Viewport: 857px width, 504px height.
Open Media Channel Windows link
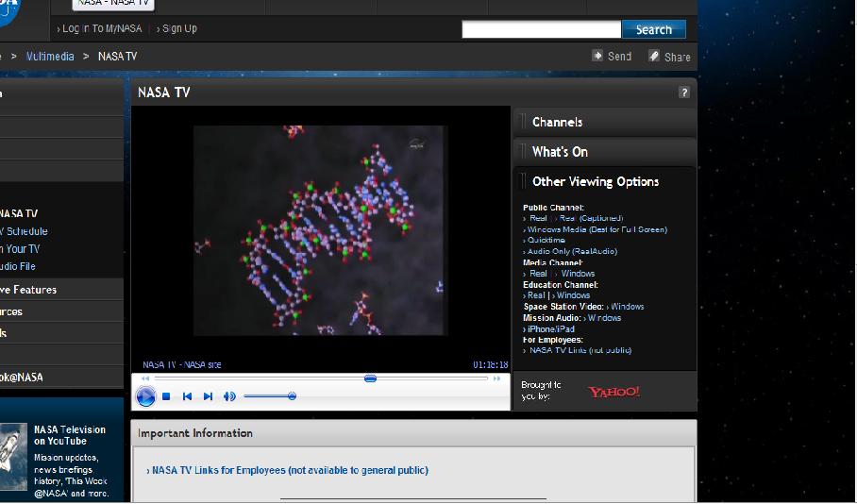click(x=578, y=274)
